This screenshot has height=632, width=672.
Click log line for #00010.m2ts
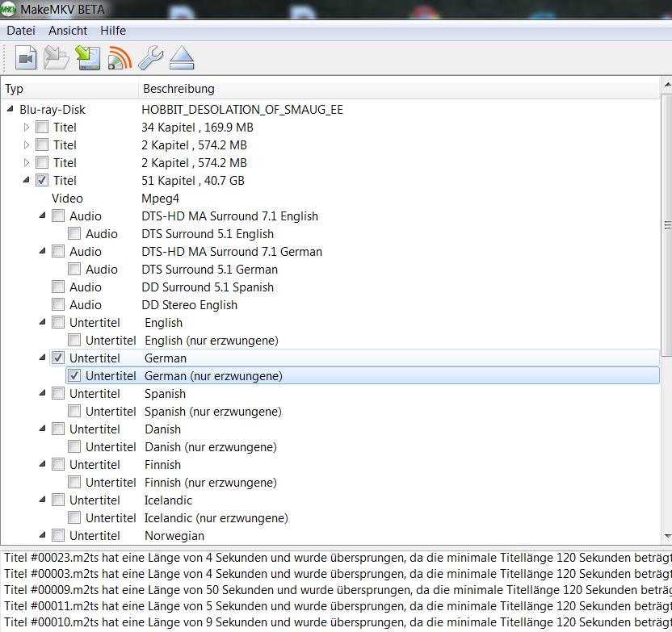(x=338, y=622)
